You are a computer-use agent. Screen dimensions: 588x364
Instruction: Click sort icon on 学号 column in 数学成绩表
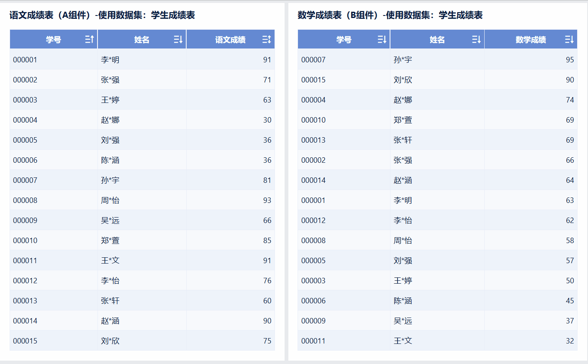click(x=382, y=39)
